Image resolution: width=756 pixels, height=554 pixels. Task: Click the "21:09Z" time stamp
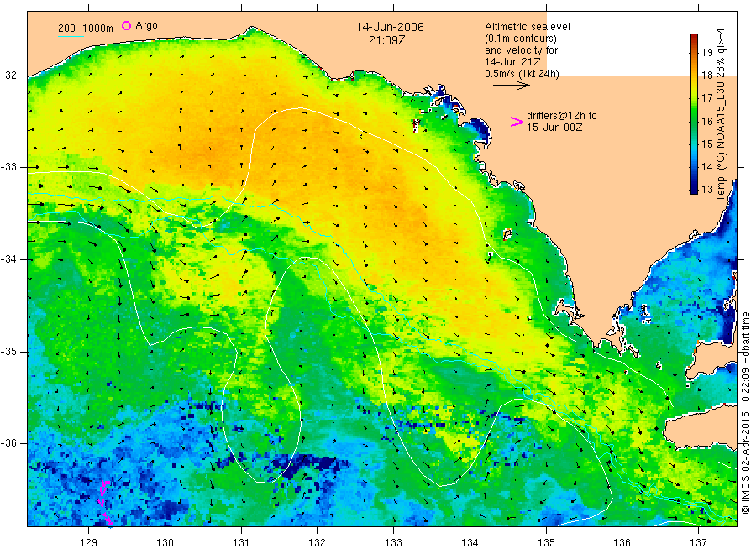pos(386,40)
